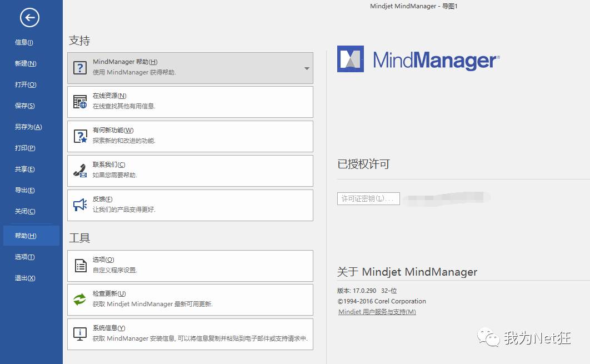Open 系统信息(V) system information

pos(190,334)
